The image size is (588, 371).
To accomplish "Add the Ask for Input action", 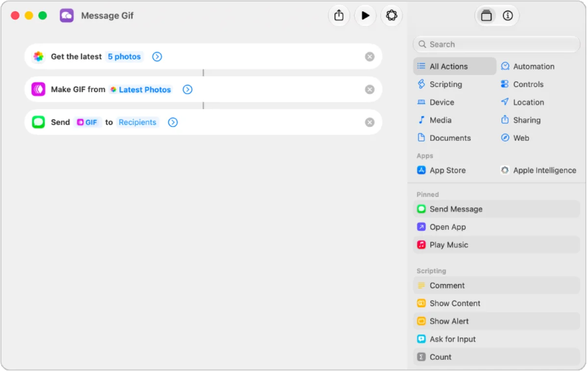I will point(496,339).
